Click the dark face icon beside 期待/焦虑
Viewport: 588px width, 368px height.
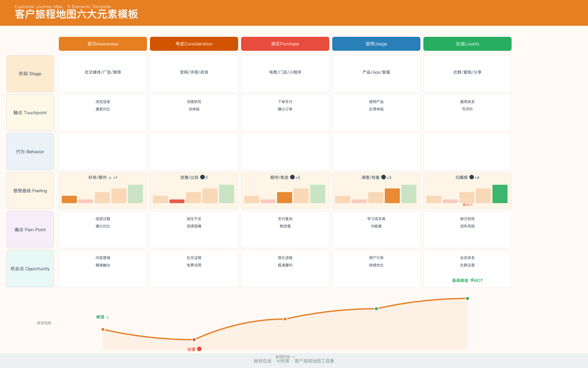[x=292, y=177]
